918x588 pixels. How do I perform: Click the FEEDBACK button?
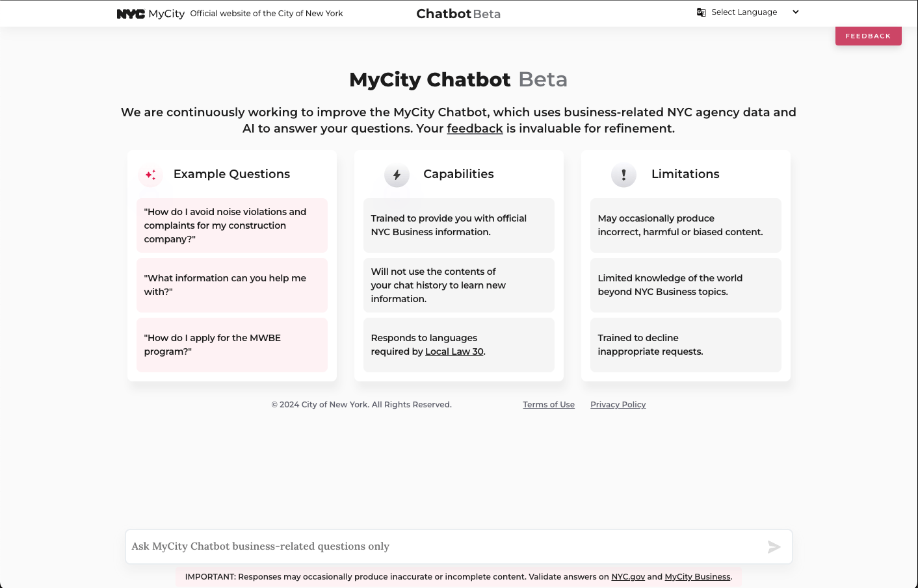(x=868, y=36)
